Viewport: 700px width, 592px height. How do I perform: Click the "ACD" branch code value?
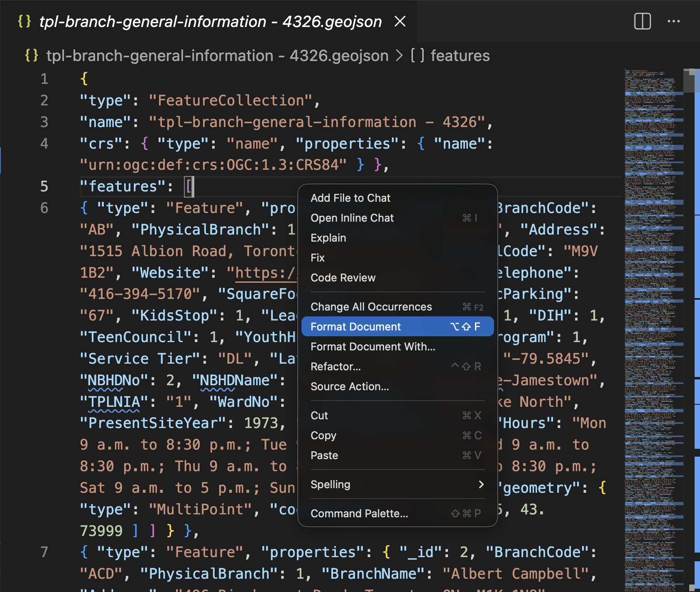(x=101, y=574)
